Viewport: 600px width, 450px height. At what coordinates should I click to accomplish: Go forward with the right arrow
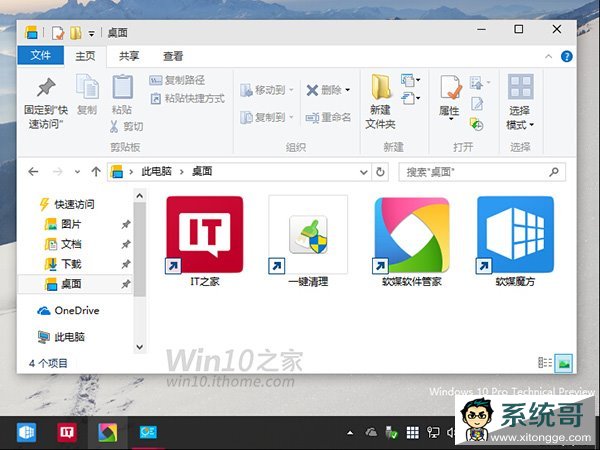coord(57,172)
